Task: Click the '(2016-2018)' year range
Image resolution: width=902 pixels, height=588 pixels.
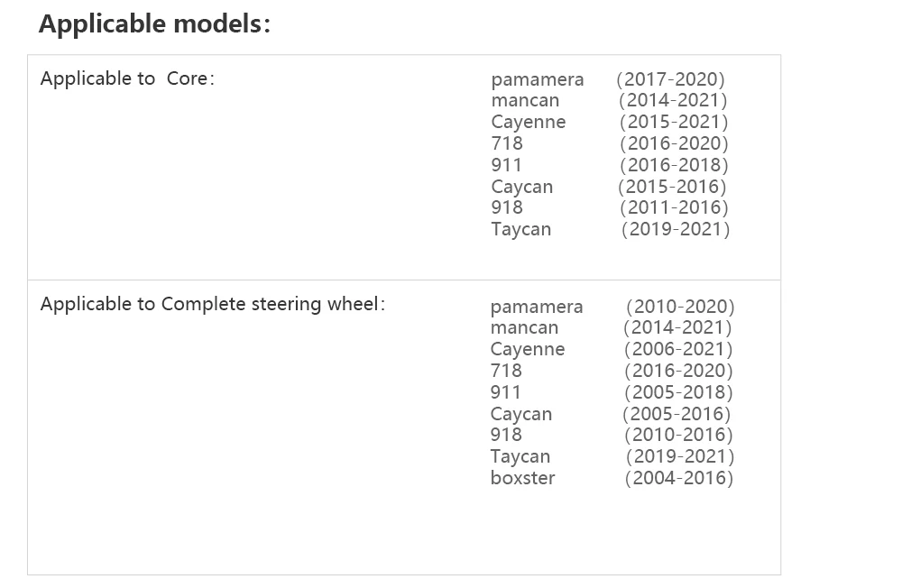Action: click(x=674, y=165)
